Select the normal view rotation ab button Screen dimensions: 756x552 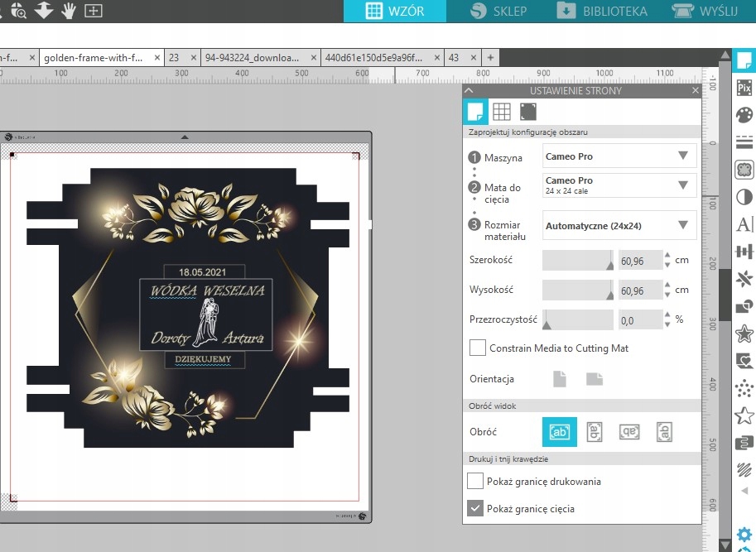click(x=559, y=431)
